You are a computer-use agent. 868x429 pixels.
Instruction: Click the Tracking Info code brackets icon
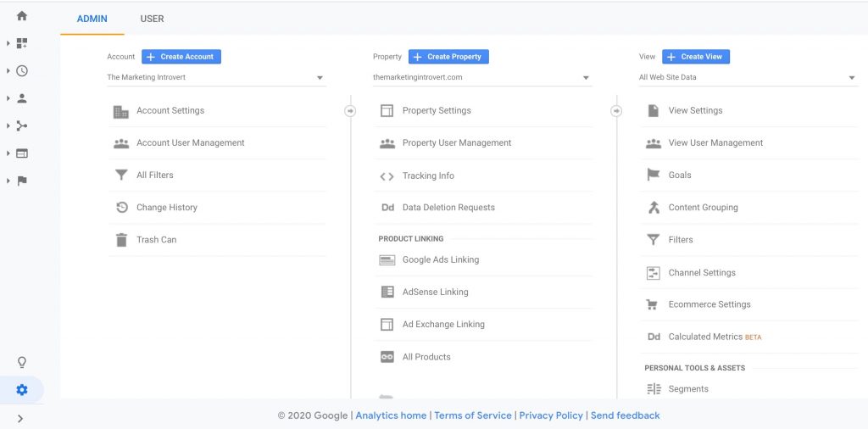coord(387,176)
